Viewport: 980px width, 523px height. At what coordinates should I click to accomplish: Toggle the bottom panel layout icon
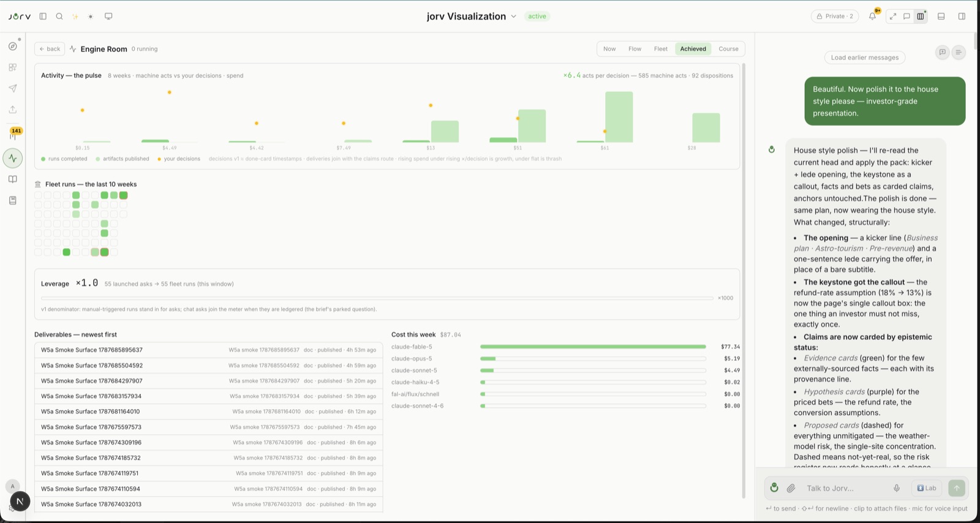[941, 17]
